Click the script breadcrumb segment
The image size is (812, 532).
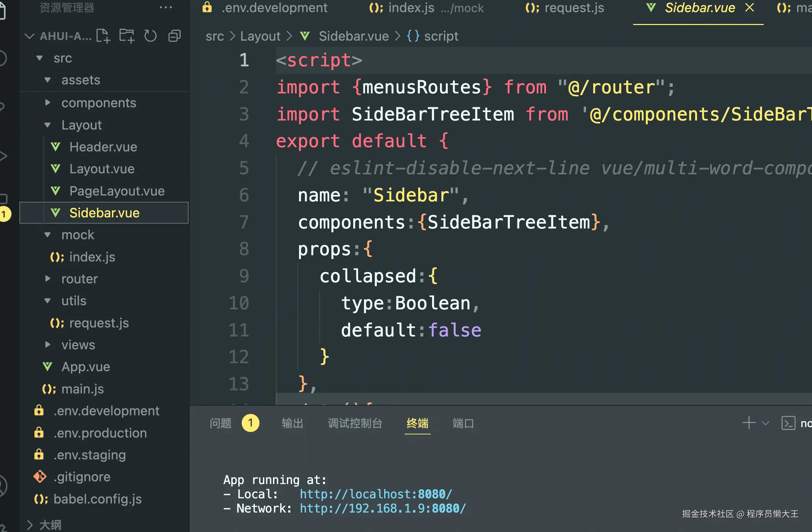tap(440, 36)
